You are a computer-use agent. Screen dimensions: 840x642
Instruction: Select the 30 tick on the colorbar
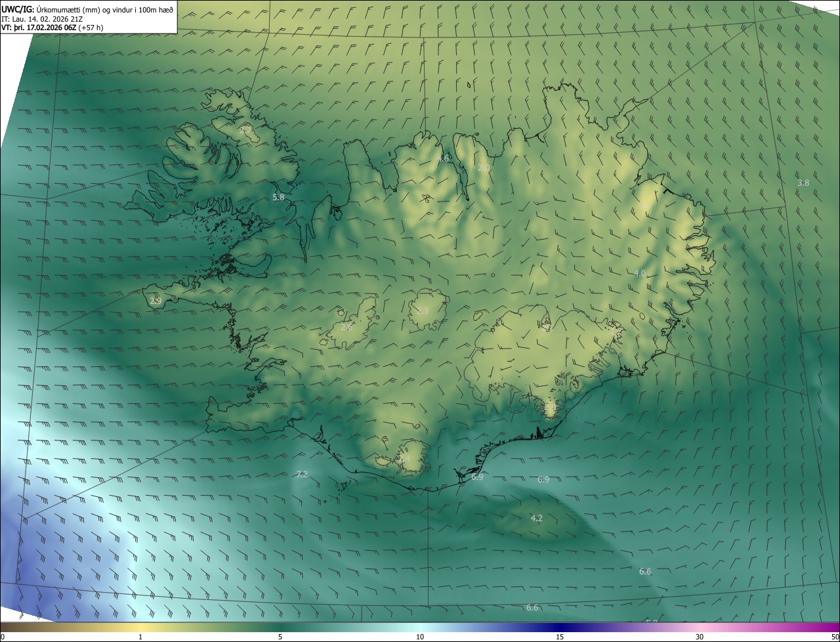[700, 637]
